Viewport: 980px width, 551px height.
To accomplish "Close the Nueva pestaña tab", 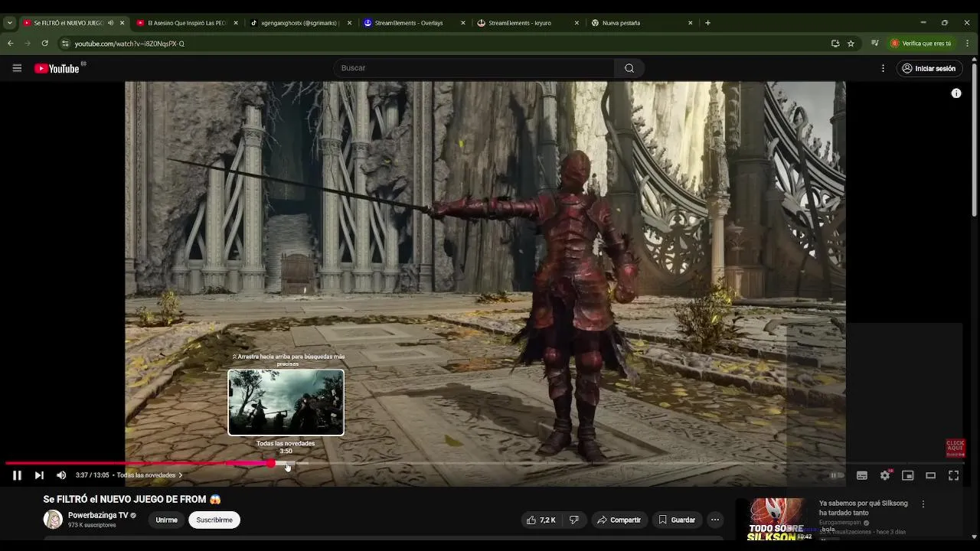I will tap(690, 23).
